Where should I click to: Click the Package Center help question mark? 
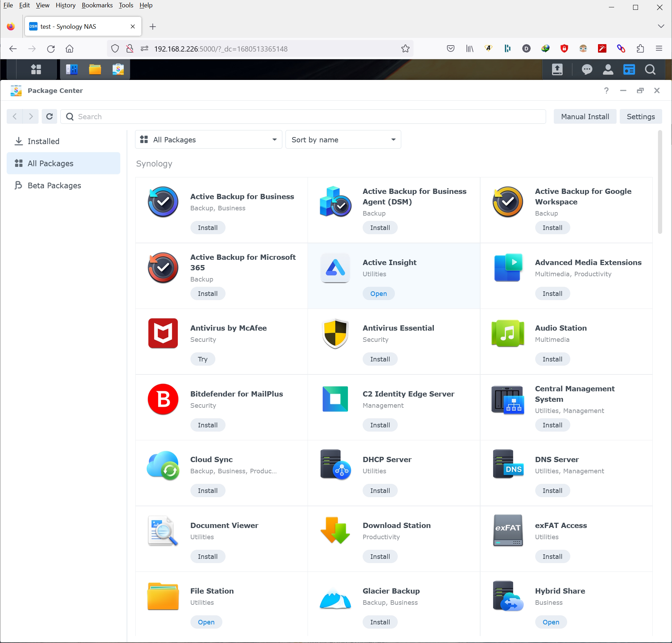(606, 90)
